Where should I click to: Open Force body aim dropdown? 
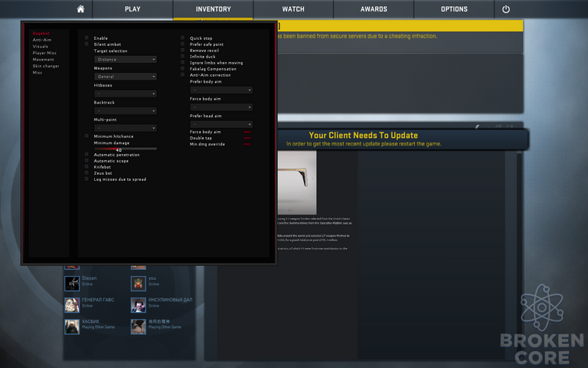[221, 107]
